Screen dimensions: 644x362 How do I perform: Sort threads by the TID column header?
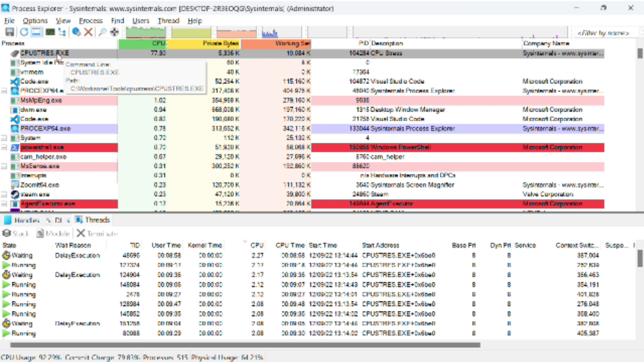tap(124, 245)
